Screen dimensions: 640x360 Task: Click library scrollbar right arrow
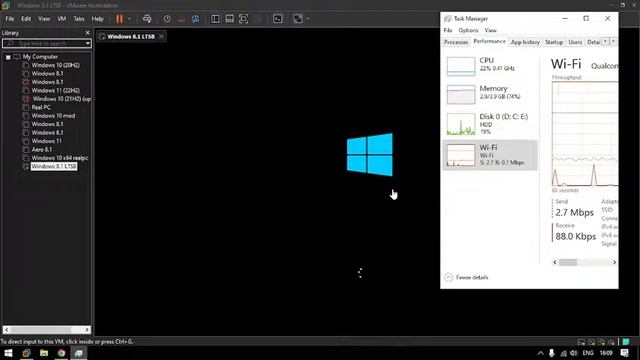point(87,330)
